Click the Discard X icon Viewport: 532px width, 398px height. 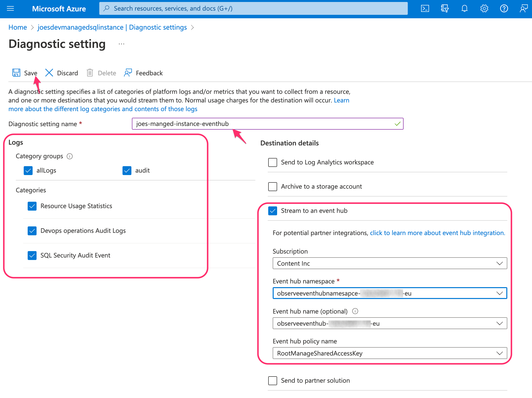tap(49, 73)
